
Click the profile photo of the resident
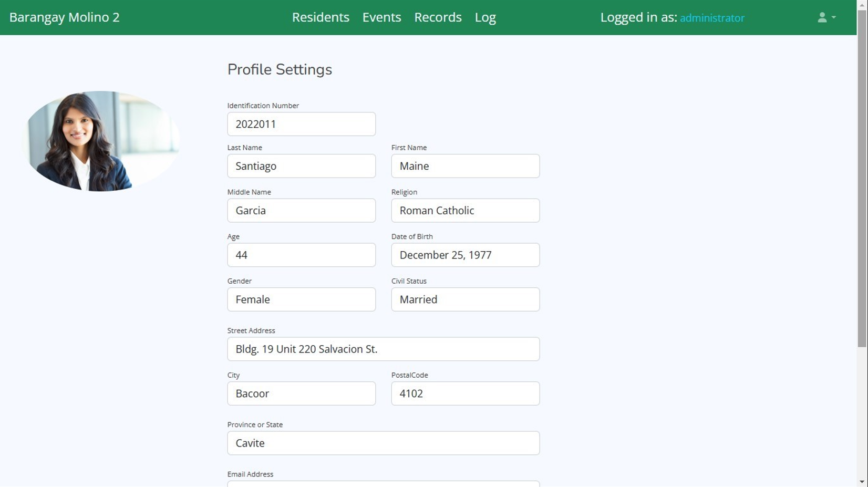click(x=102, y=141)
